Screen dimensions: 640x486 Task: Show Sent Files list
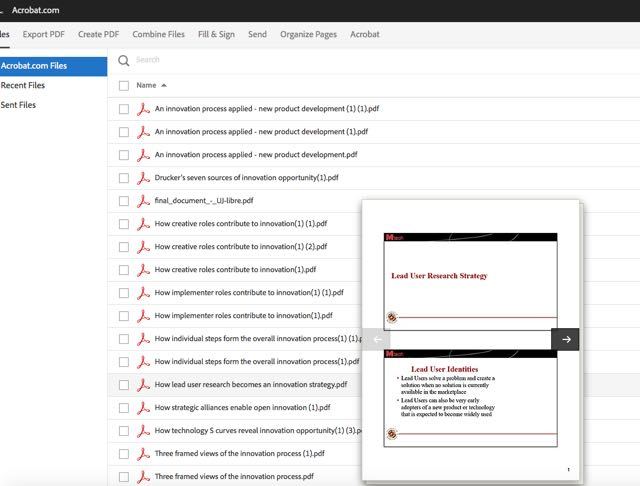click(18, 105)
